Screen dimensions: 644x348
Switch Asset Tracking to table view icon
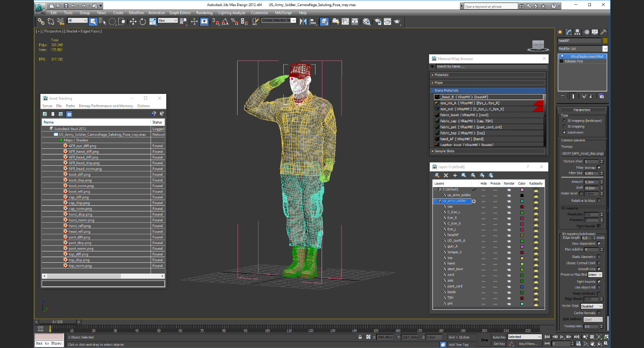(x=69, y=114)
